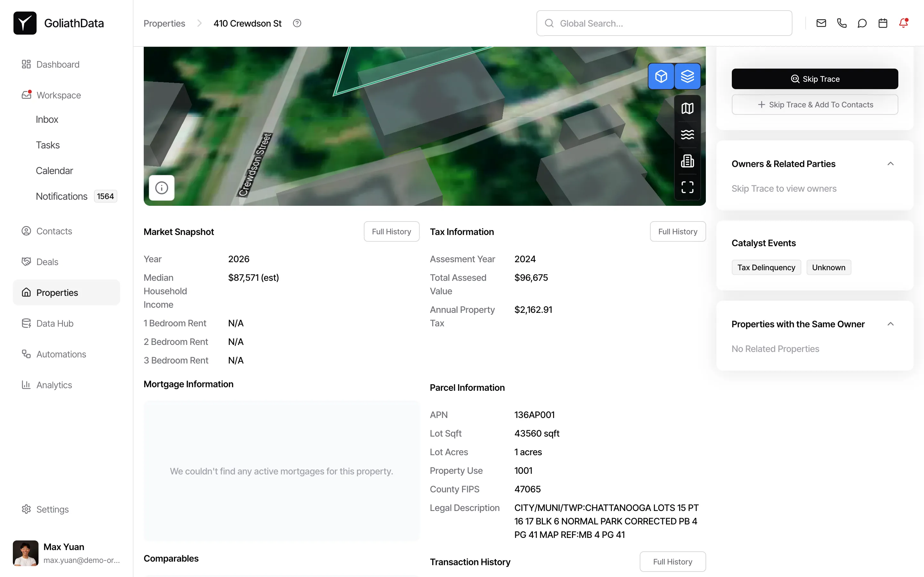Click help icon beside 410 Crewdson St
This screenshot has width=924, height=577.
[297, 23]
